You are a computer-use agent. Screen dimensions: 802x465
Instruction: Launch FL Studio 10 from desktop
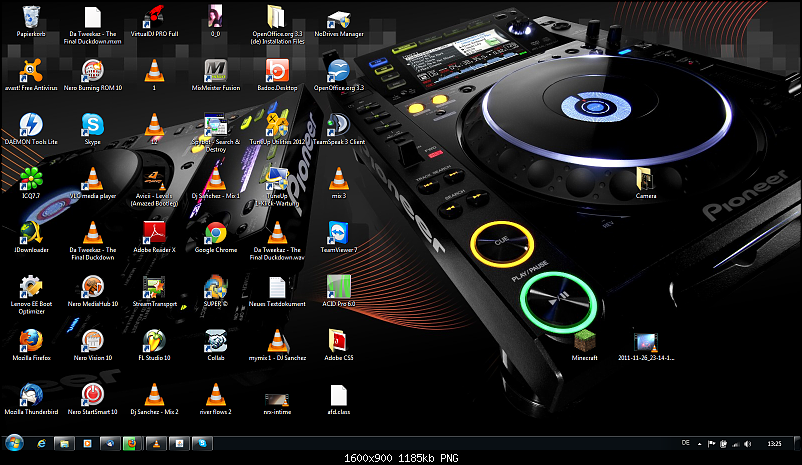click(153, 340)
